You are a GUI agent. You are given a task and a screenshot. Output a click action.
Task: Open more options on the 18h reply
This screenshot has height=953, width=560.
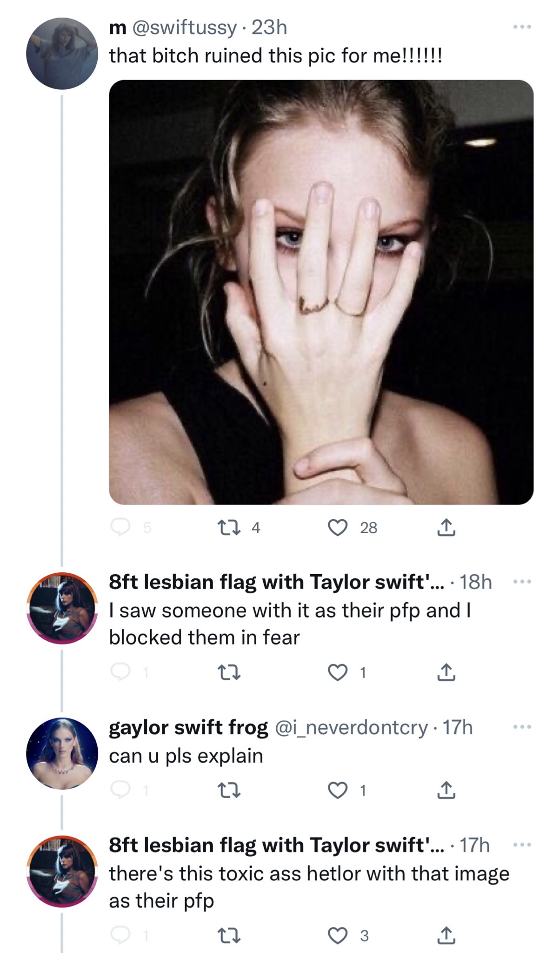click(x=522, y=582)
